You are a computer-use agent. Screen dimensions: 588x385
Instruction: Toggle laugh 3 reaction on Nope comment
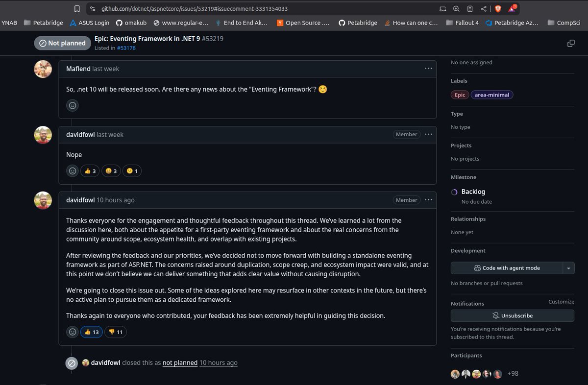click(111, 171)
